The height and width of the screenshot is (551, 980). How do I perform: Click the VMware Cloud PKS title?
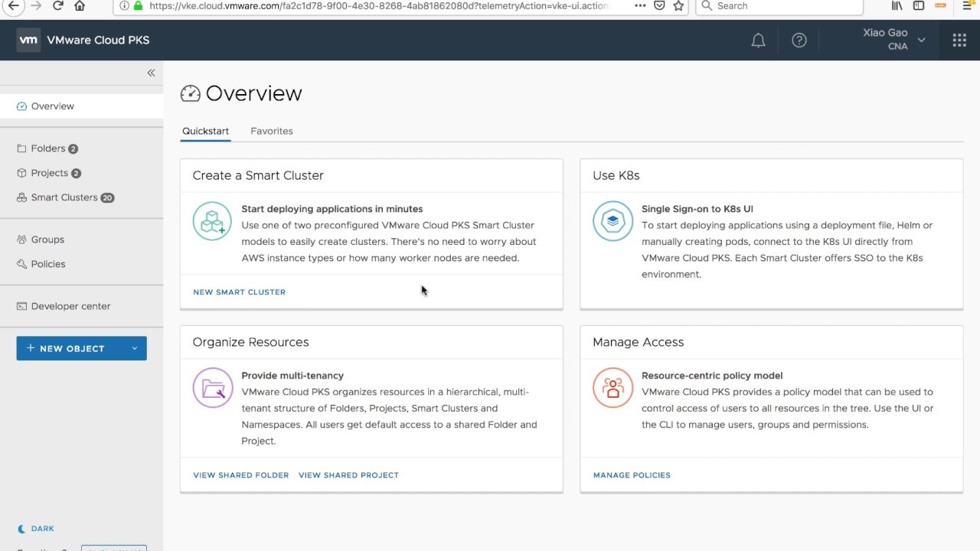tap(98, 41)
